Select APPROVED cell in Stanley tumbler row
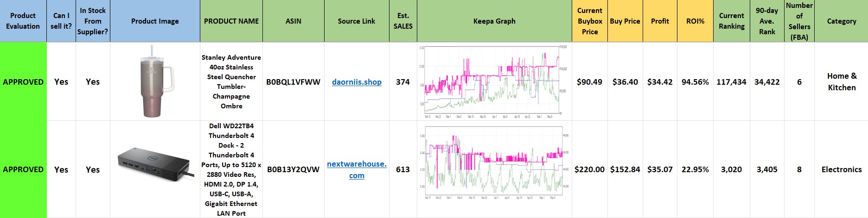The image size is (868, 218). pos(23,82)
